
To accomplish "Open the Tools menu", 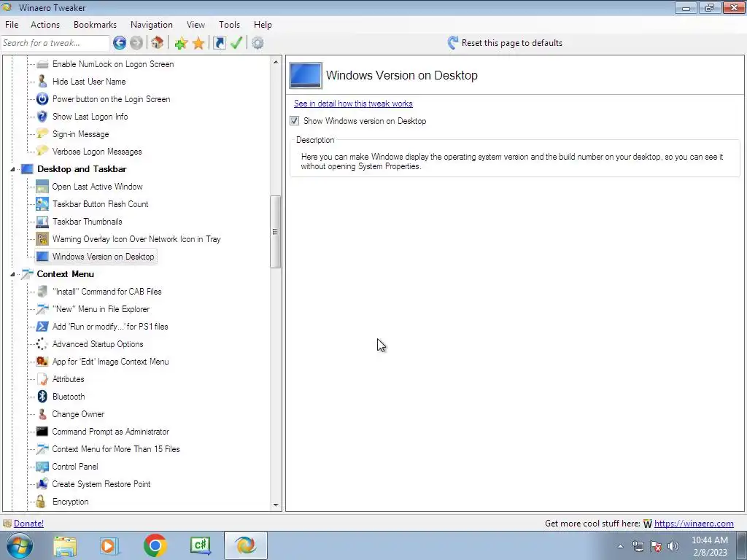I will point(229,25).
